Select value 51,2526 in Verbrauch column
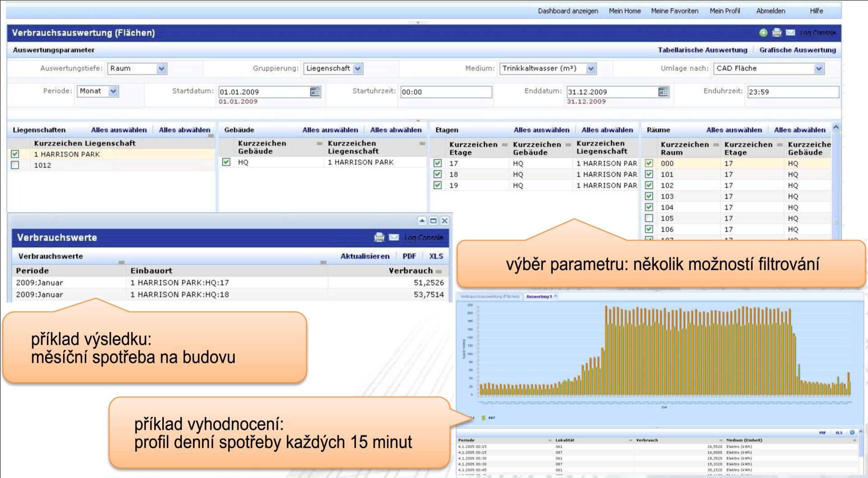Viewport: 868px width, 478px height. click(429, 283)
